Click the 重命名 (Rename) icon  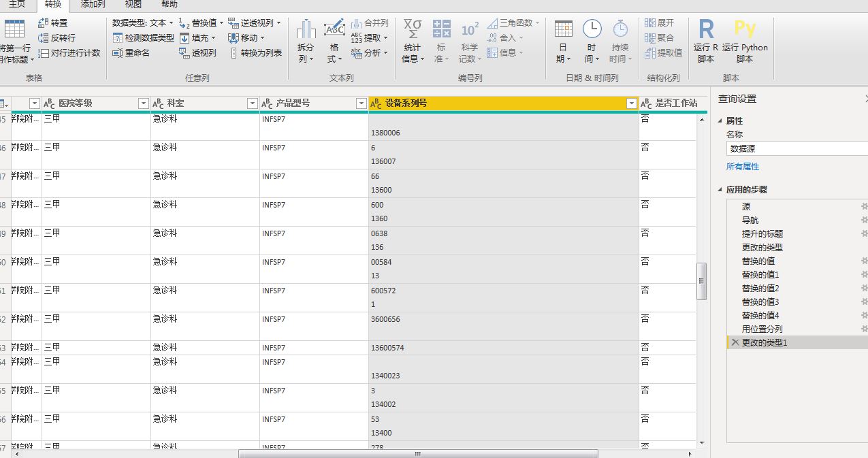pyautogui.click(x=117, y=53)
